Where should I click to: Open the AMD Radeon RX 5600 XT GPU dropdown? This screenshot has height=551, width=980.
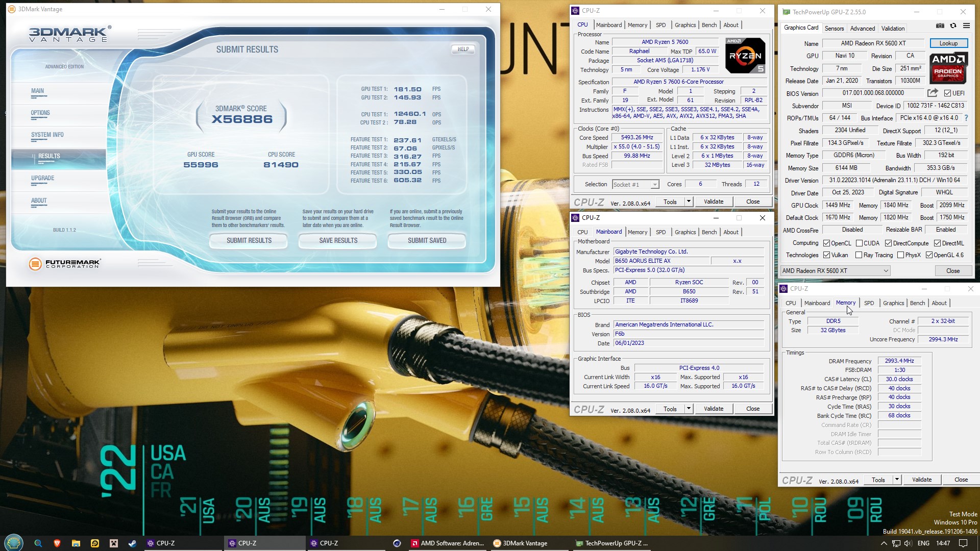tap(835, 271)
